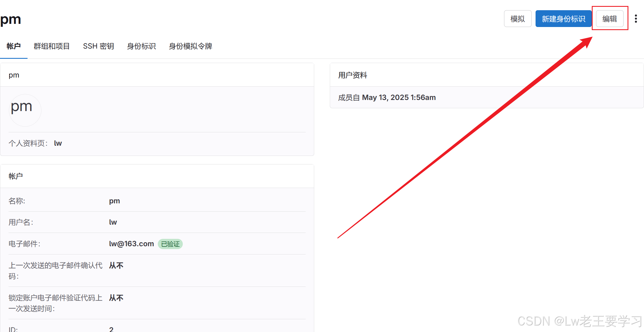644x332 pixels.
Task: Open the lw link beside 个人资料页
Action: pos(58,143)
